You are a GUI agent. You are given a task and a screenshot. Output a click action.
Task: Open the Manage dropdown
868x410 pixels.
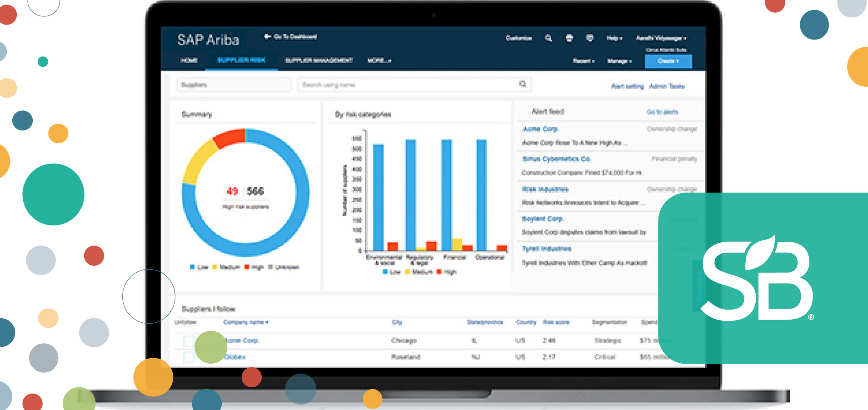619,61
